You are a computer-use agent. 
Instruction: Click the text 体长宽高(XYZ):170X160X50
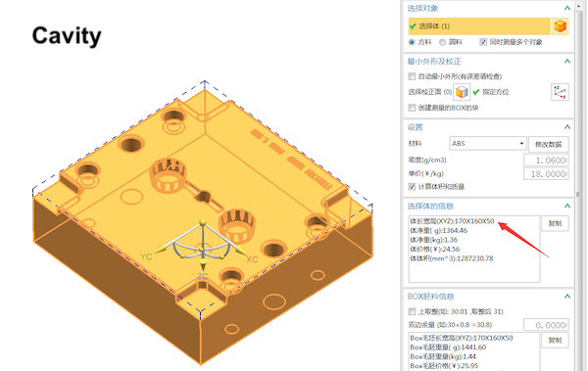(x=452, y=221)
